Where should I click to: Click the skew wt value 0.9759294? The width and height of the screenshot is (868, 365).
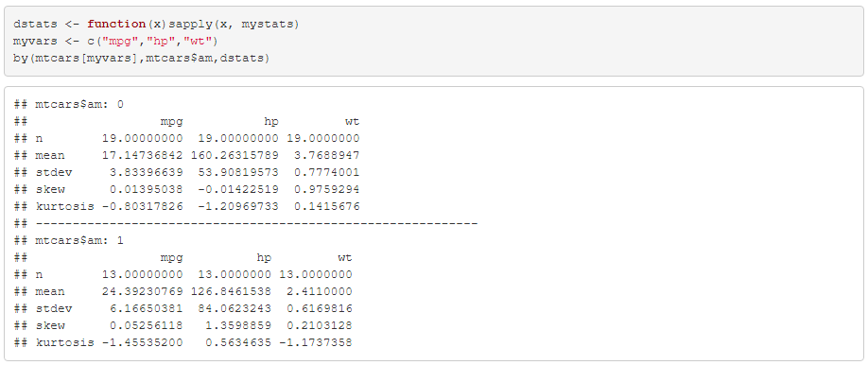pyautogui.click(x=326, y=189)
